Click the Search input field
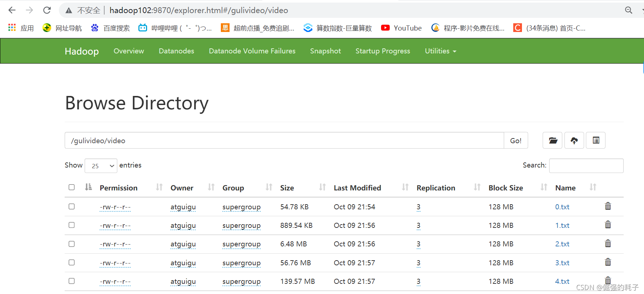 point(586,166)
